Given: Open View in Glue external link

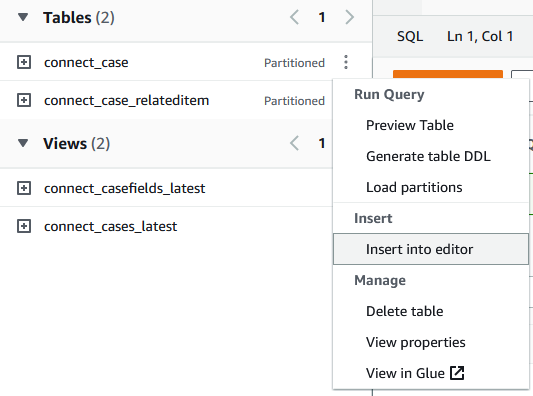Looking at the screenshot, I should [431, 373].
